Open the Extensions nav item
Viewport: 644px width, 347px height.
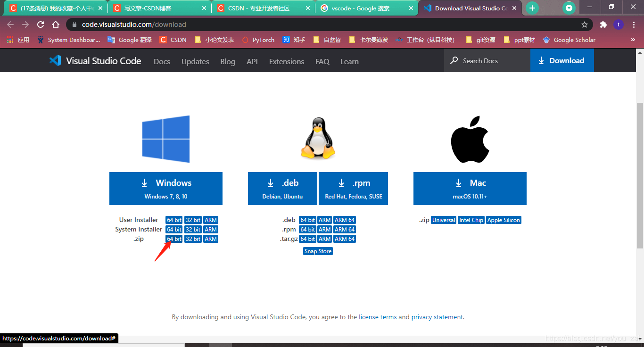pyautogui.click(x=287, y=61)
